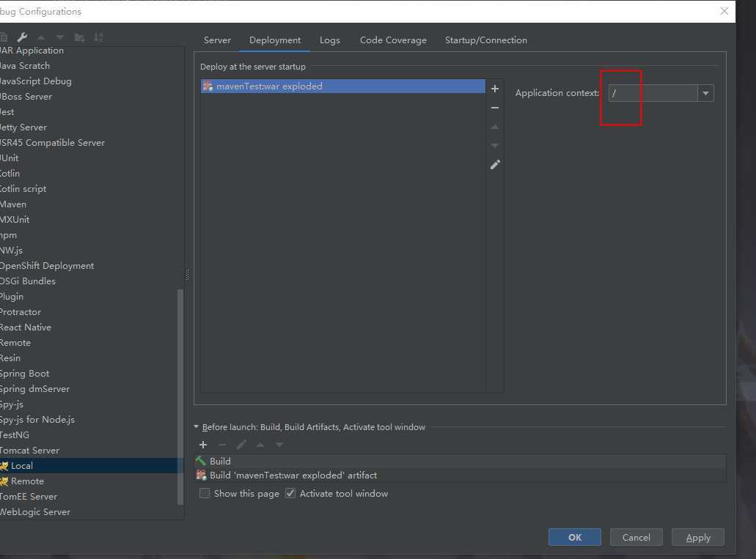756x559 pixels.
Task: Select Maven configuration type
Action: 13,204
